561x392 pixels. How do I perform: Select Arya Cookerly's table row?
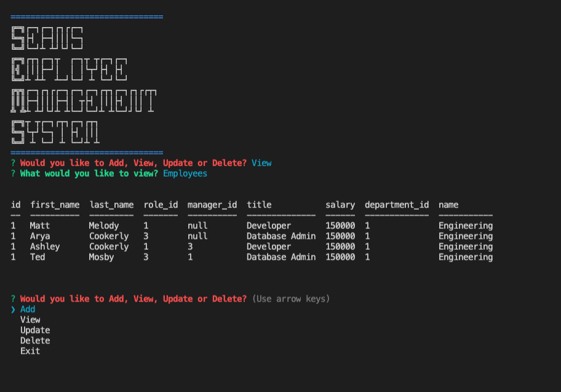[x=246, y=236]
